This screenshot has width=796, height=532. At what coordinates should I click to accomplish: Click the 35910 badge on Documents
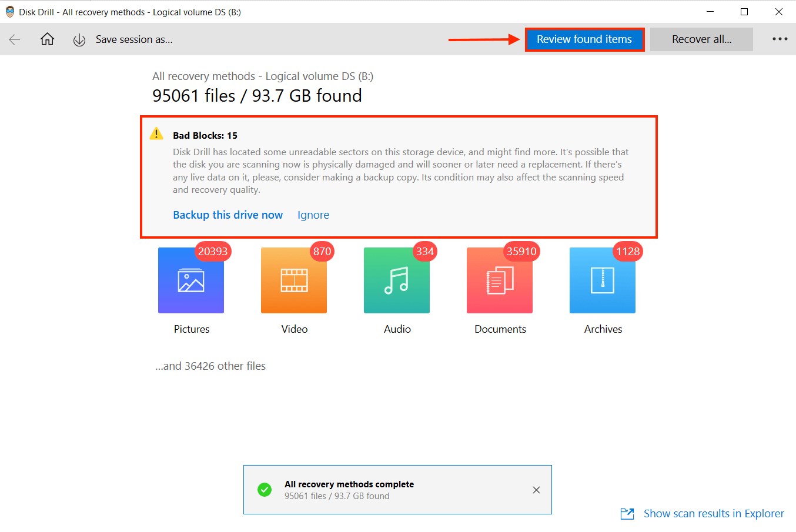pos(521,252)
